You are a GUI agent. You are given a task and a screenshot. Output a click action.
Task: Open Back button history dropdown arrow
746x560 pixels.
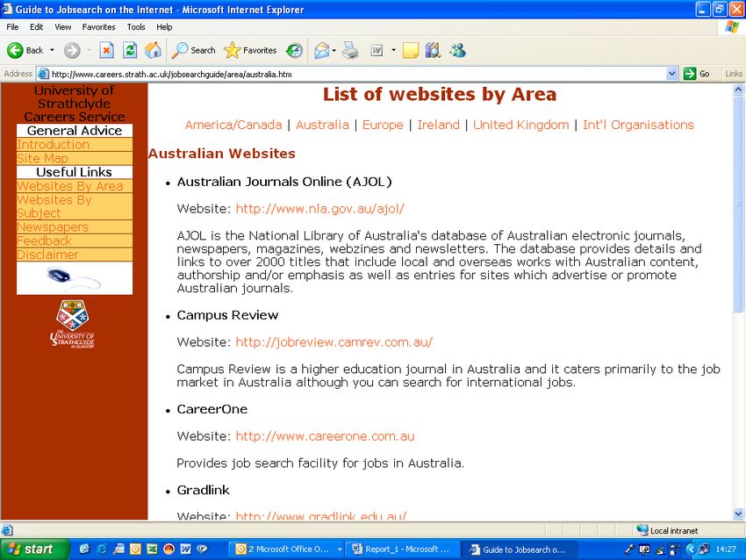[x=52, y=50]
